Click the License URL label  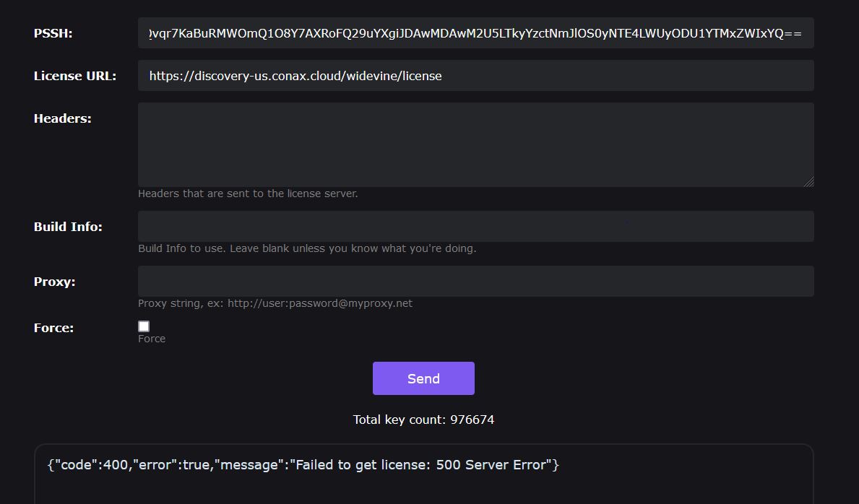point(75,76)
